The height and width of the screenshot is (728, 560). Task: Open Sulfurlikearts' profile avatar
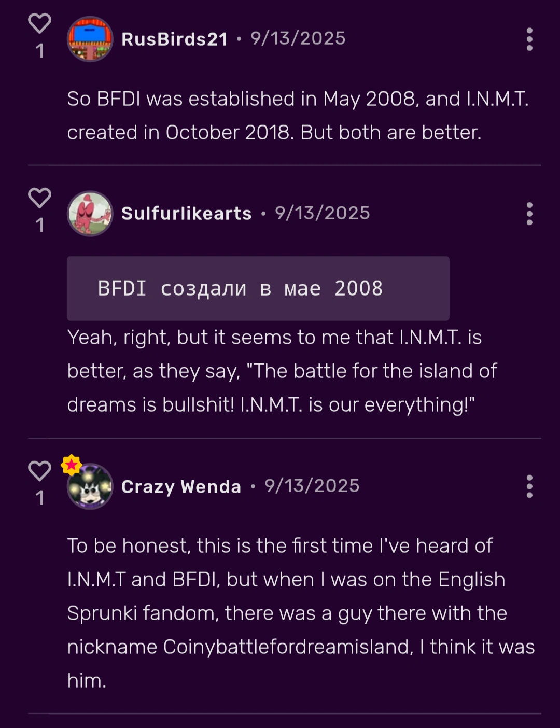(x=90, y=213)
